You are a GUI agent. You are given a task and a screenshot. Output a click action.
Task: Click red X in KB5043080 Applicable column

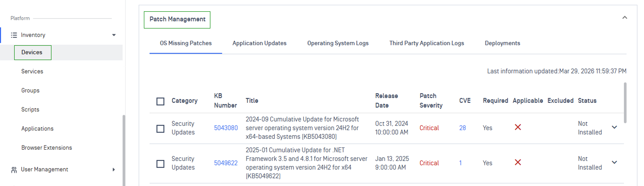[518, 127]
